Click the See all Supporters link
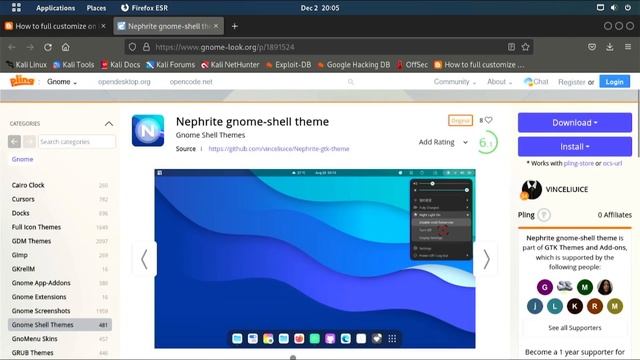The image size is (640, 360). [575, 328]
